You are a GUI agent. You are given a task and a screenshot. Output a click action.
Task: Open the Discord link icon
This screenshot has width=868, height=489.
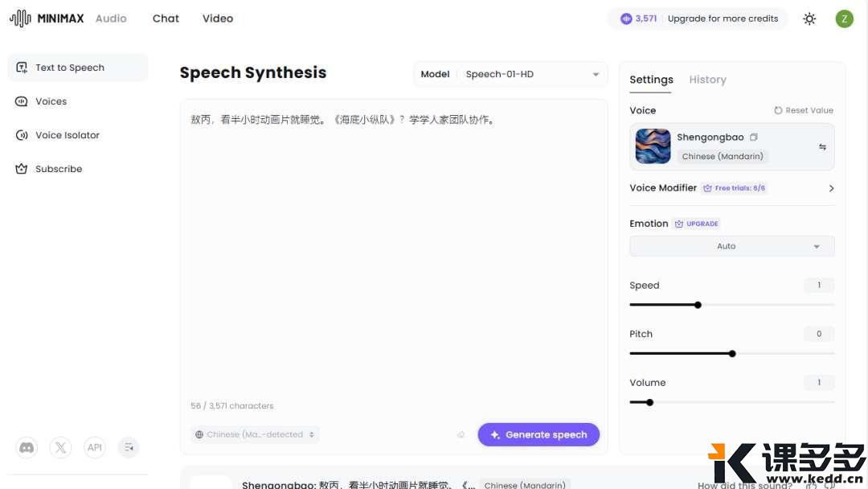coord(27,447)
